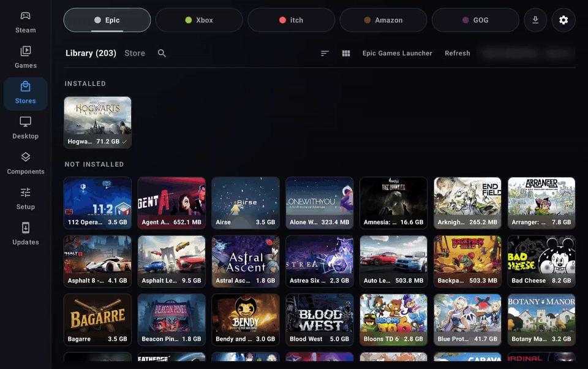Open the Setup section in sidebar
Viewport: 588px width, 369px height.
(26, 199)
